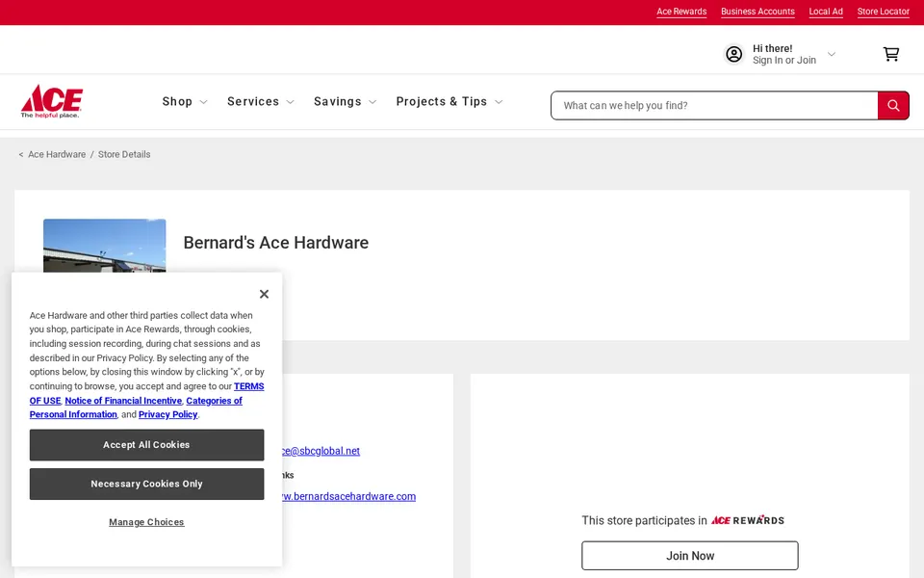The height and width of the screenshot is (578, 924).
Task: Open Business Accounts link
Action: [757, 12]
